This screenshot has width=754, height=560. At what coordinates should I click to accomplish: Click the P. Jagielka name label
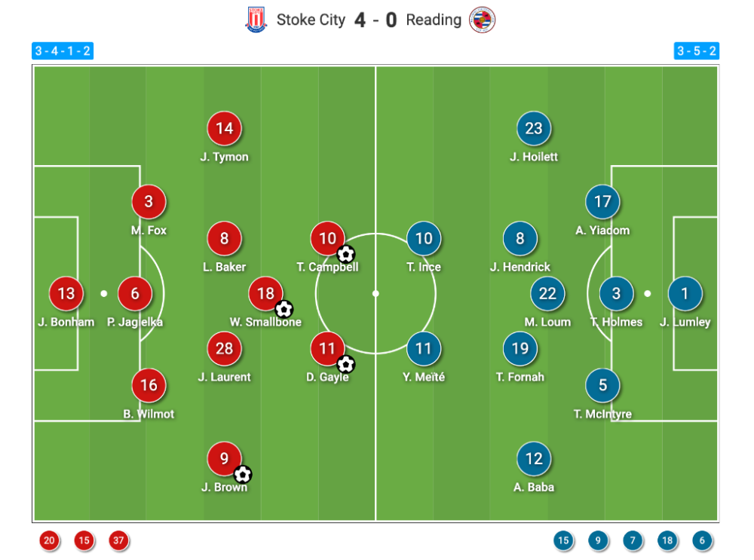(135, 323)
